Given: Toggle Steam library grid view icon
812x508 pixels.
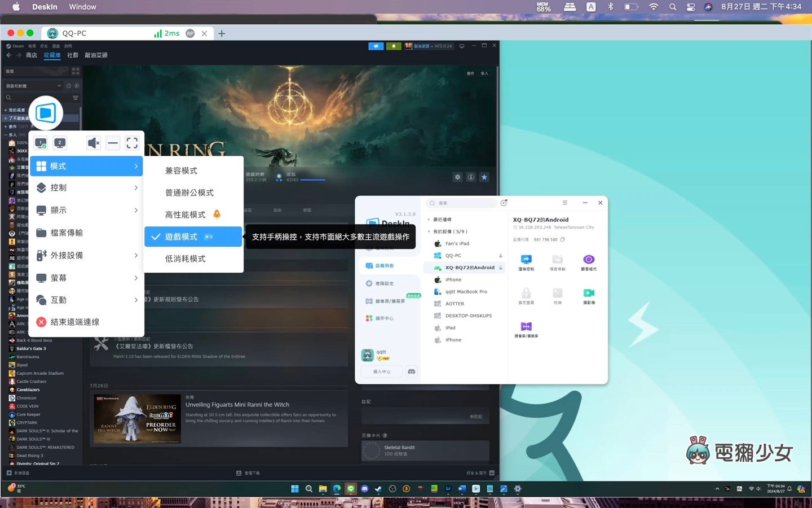Looking at the screenshot, I should pyautogui.click(x=76, y=71).
